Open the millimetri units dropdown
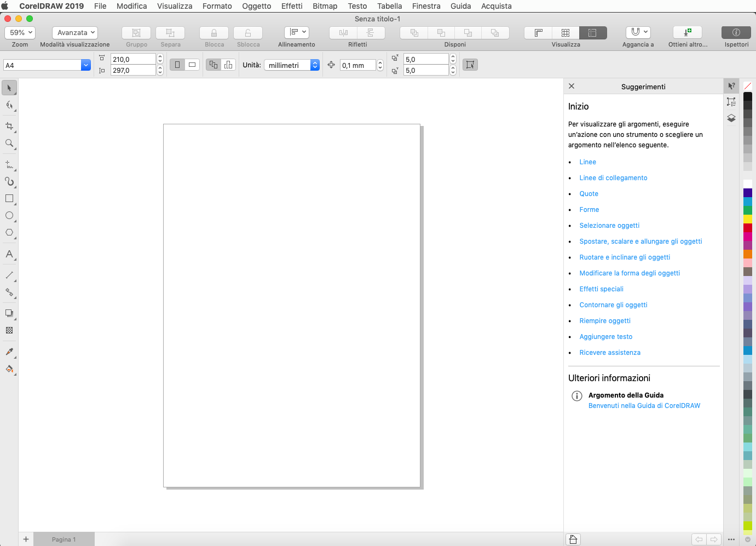 pyautogui.click(x=292, y=65)
